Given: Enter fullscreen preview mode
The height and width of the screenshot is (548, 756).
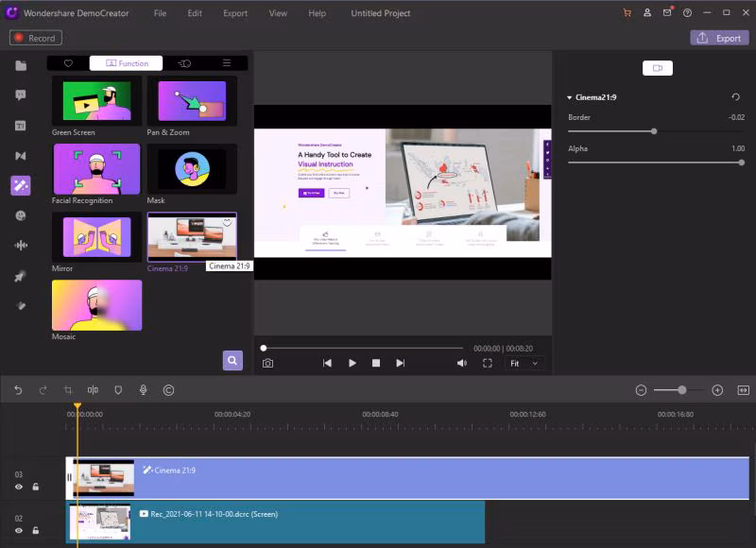Looking at the screenshot, I should point(487,364).
